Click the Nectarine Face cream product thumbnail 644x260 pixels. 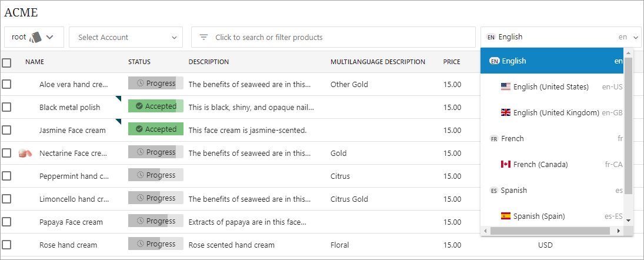coord(25,153)
